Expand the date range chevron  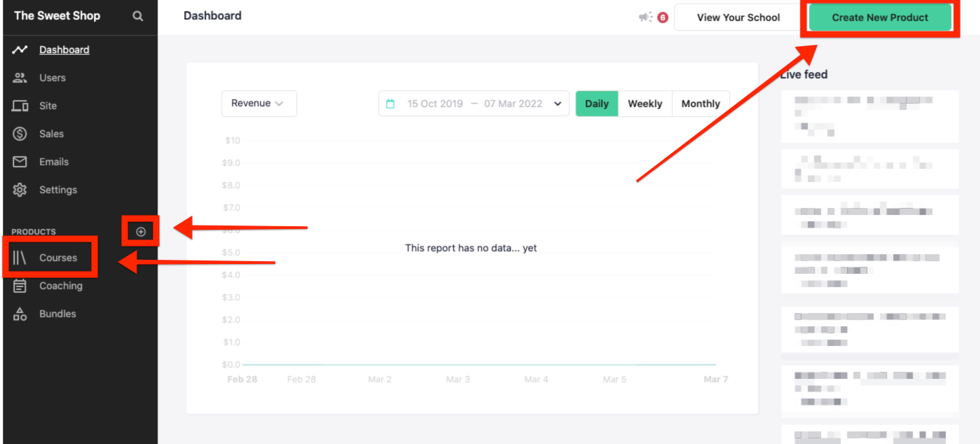(x=558, y=104)
